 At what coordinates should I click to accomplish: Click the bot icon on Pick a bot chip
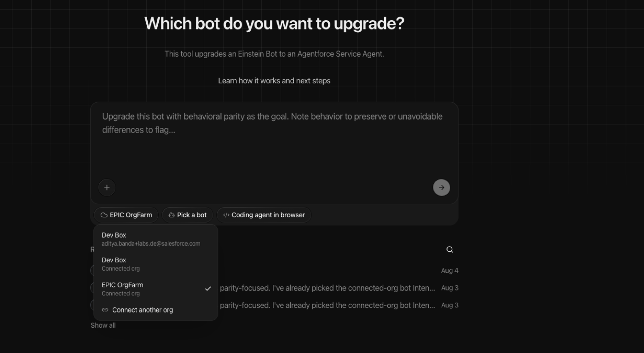click(172, 215)
